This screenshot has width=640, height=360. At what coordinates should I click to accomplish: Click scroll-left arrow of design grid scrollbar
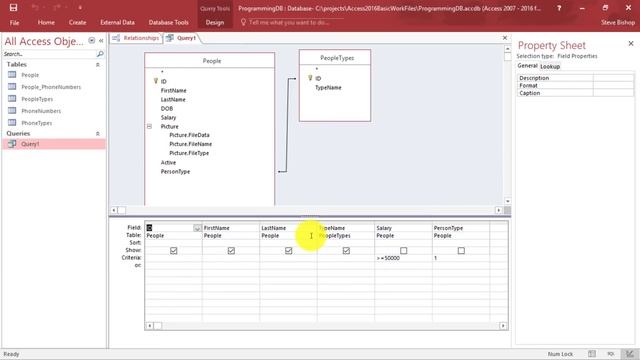pos(149,325)
